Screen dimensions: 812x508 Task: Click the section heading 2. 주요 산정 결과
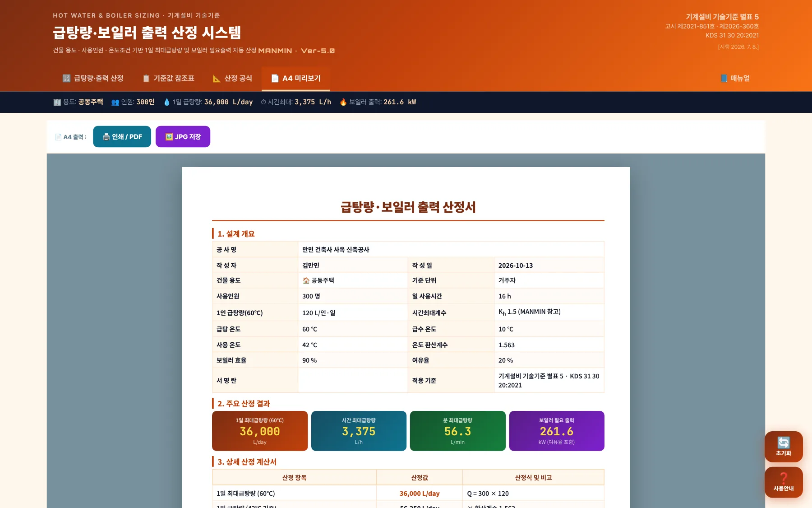click(x=244, y=404)
